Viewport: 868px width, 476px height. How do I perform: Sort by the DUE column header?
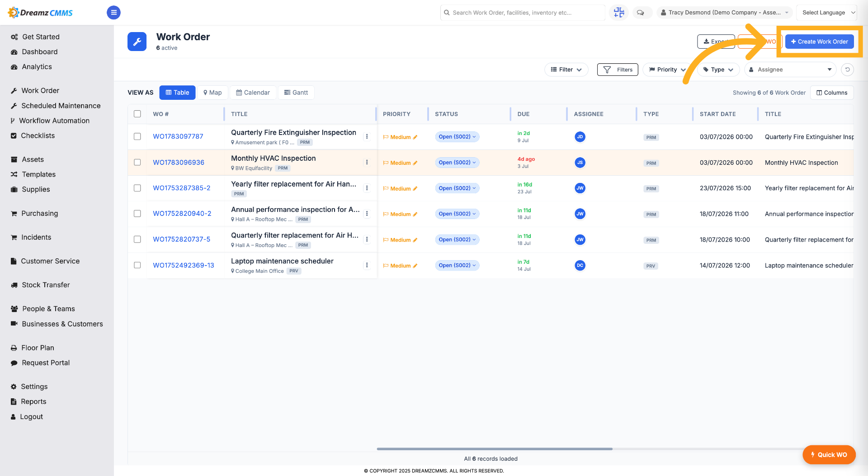[x=524, y=114]
